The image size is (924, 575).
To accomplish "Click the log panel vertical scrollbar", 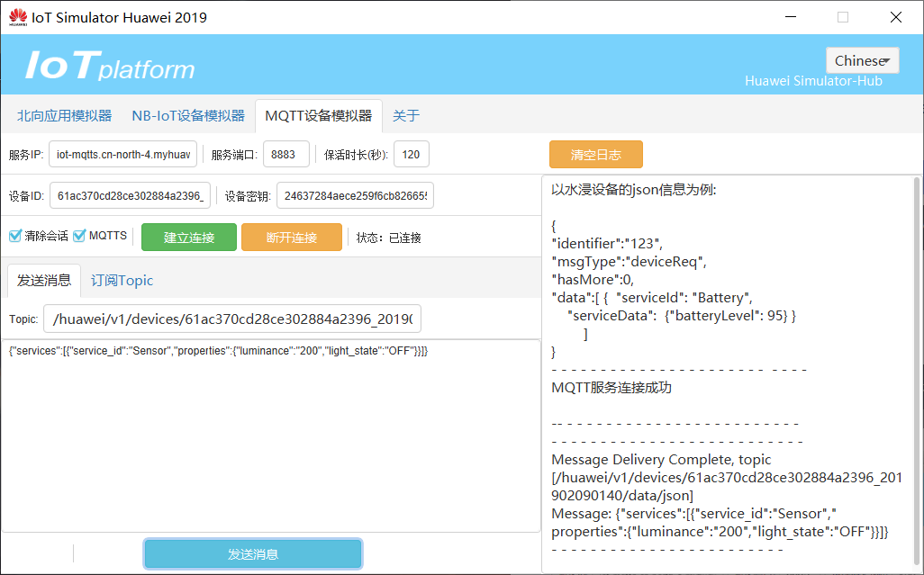I will [917, 371].
